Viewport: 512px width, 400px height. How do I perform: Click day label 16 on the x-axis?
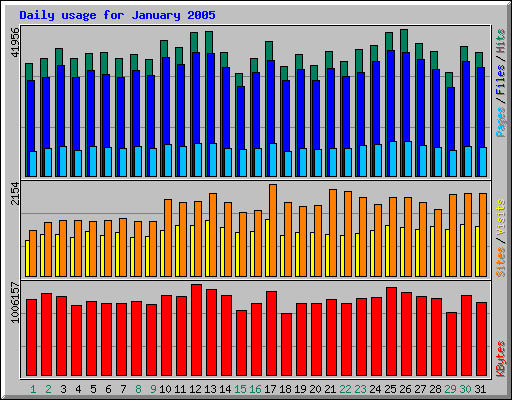[x=255, y=389]
